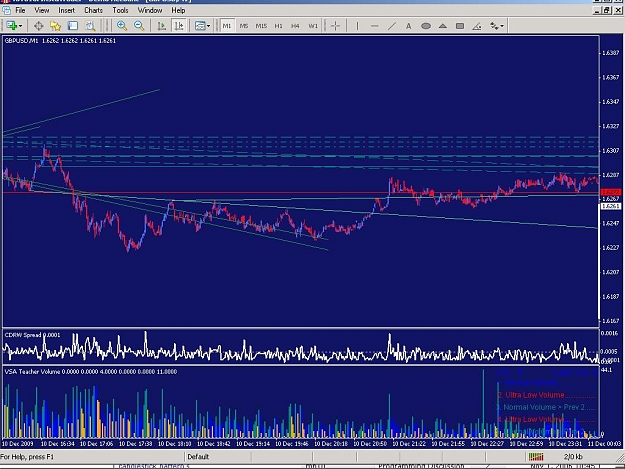Select the Text label tool
The image size is (625, 469).
click(x=409, y=26)
